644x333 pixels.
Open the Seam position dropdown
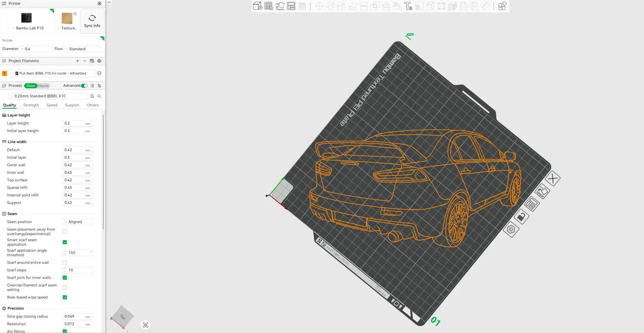pos(78,222)
